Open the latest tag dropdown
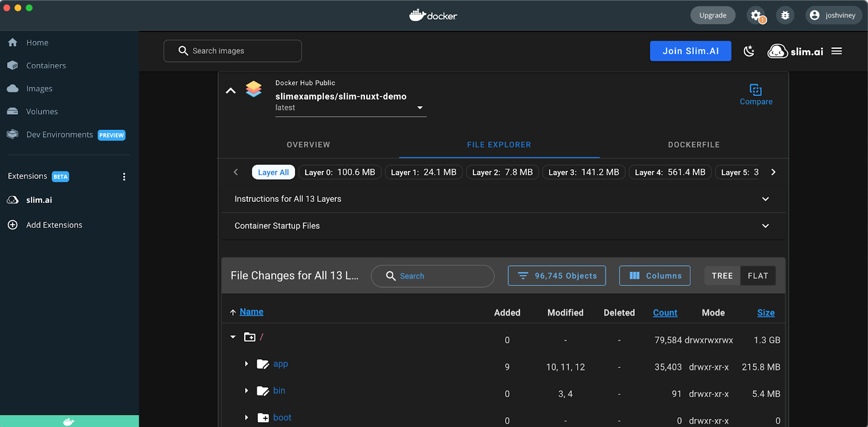This screenshot has height=427, width=868. (x=419, y=108)
